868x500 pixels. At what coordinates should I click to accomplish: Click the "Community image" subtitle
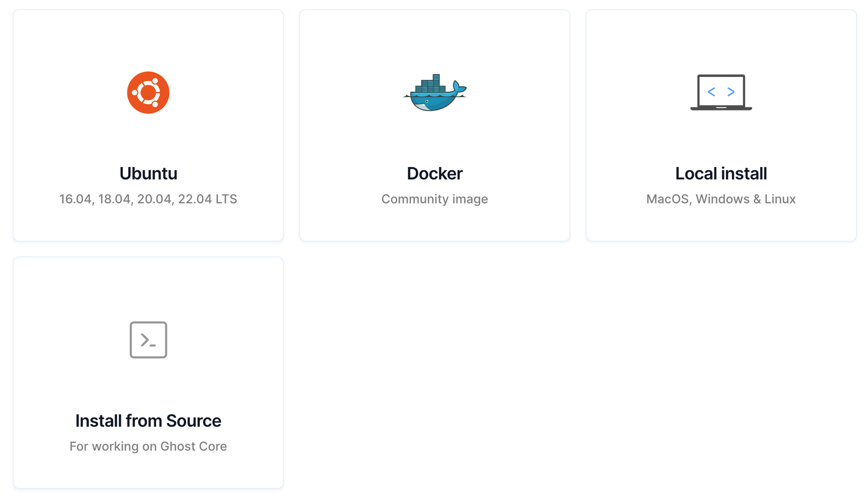(x=434, y=199)
